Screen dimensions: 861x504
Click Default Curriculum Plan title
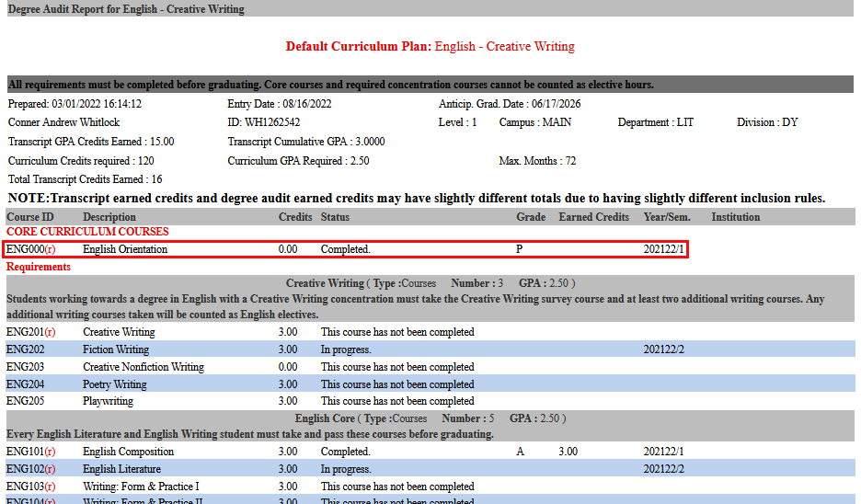click(x=430, y=46)
